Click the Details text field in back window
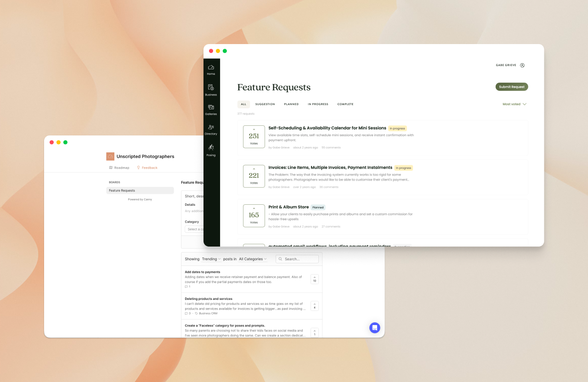The height and width of the screenshot is (382, 588). (x=194, y=211)
